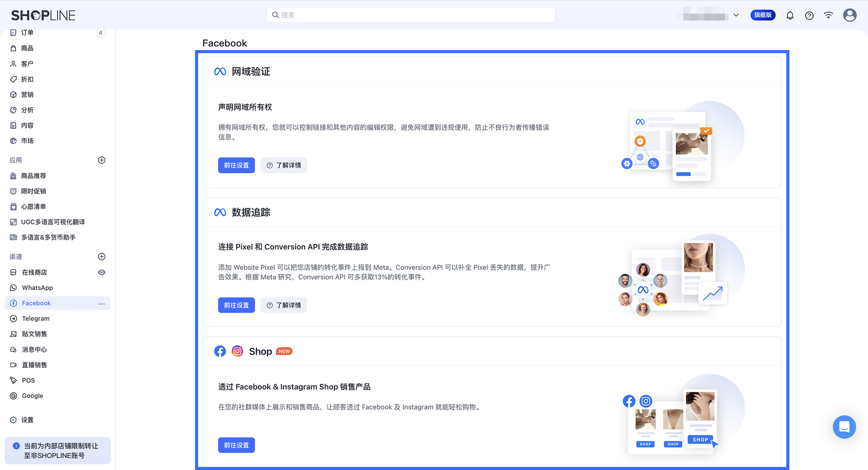
Task: Click the 设置 gear icon
Action: 13,420
